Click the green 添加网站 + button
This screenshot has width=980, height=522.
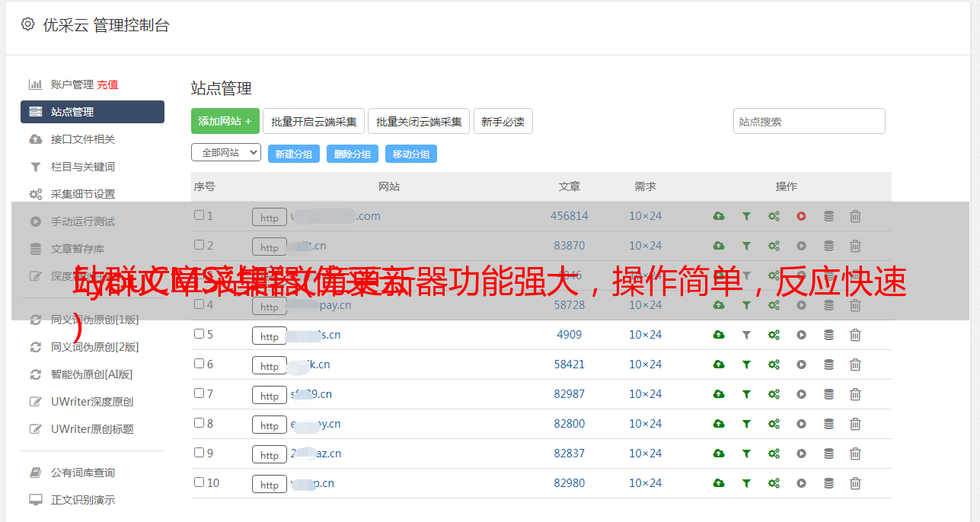pos(225,121)
